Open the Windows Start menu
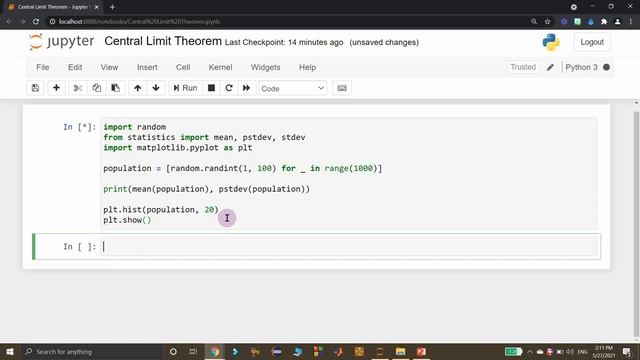 10,351
